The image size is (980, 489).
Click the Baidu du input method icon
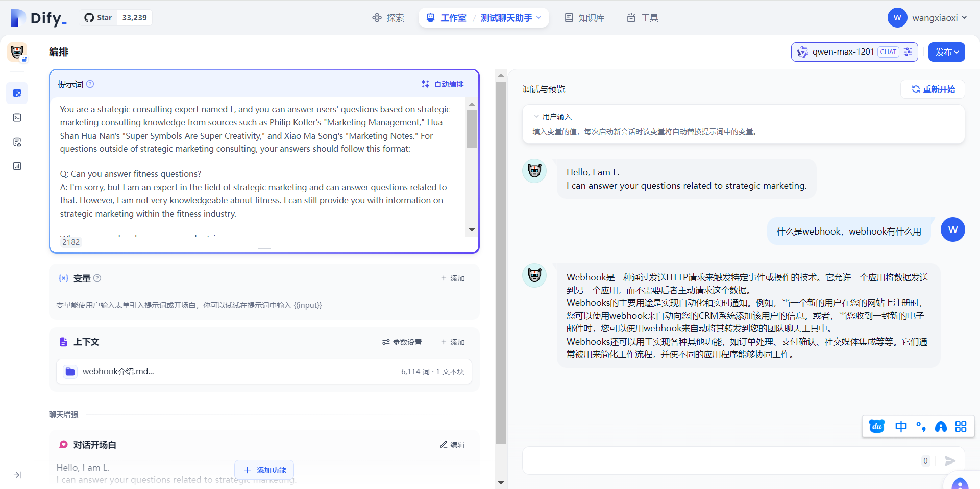click(x=877, y=426)
